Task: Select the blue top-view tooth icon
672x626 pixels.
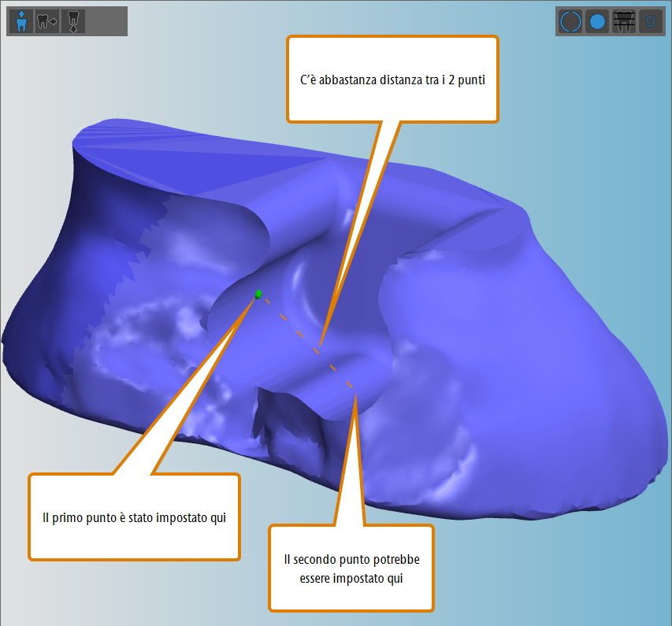Action: [21, 21]
